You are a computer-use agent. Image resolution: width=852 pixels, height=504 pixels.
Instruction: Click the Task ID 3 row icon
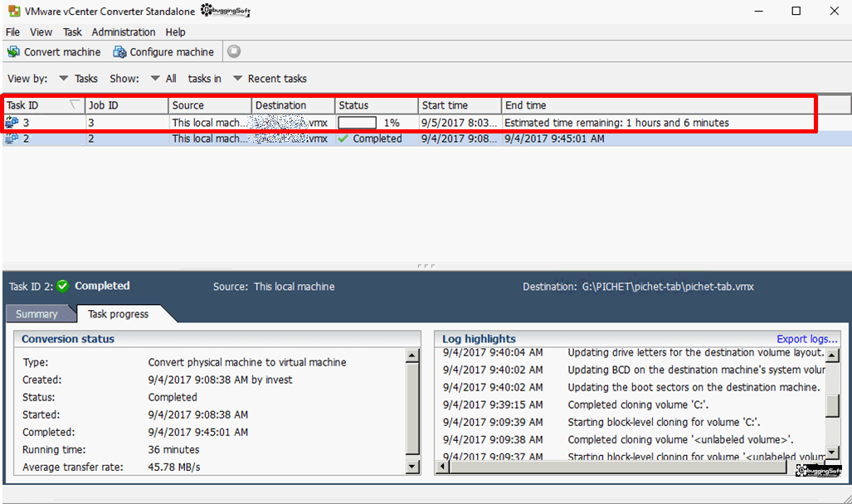(x=12, y=122)
